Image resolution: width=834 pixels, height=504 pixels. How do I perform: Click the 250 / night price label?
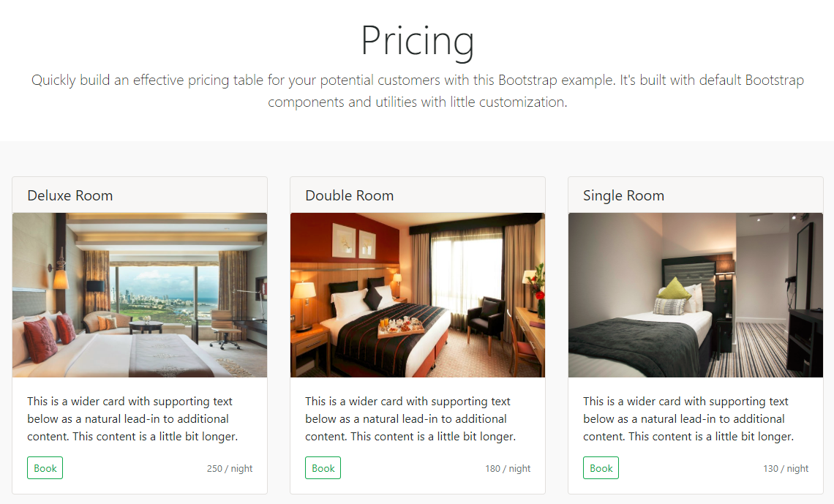tap(229, 468)
